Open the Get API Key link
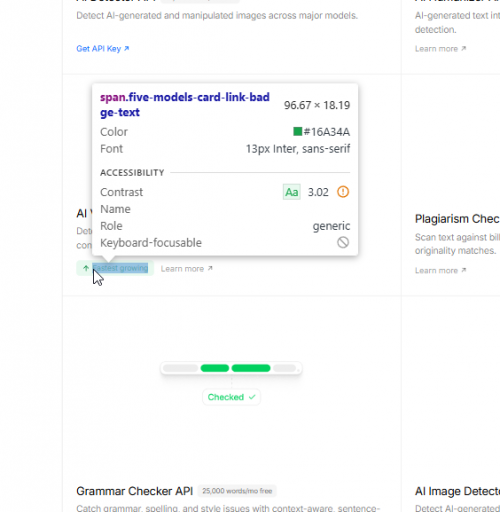This screenshot has width=500, height=512. coord(102,49)
